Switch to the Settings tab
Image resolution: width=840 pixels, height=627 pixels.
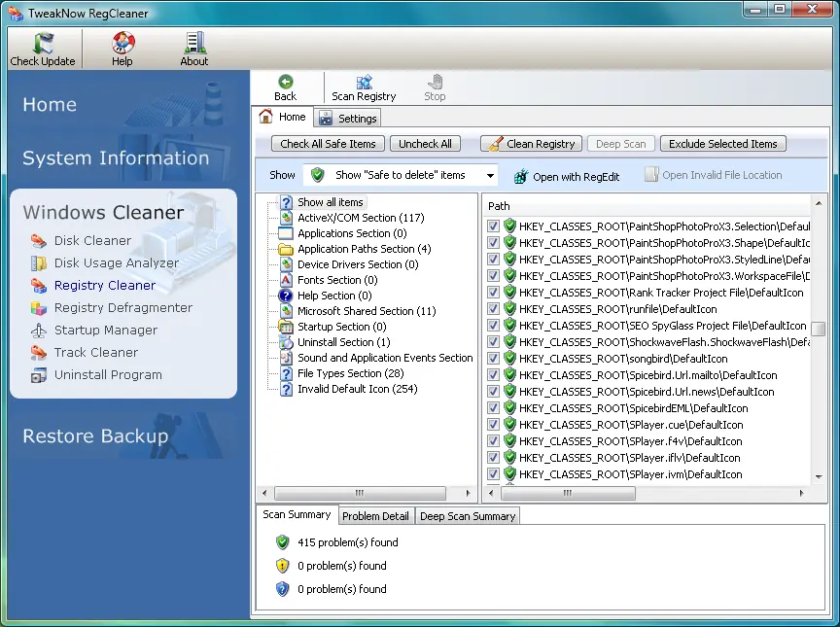point(348,119)
